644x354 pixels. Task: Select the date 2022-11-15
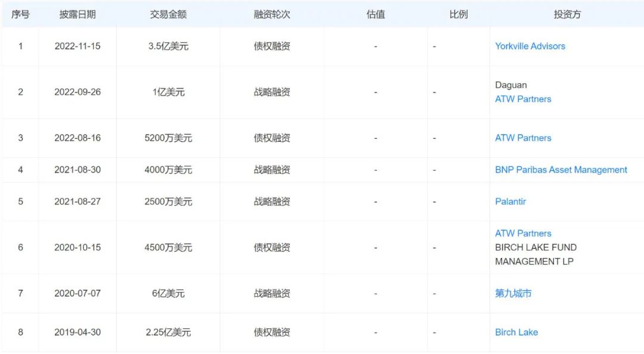(78, 46)
